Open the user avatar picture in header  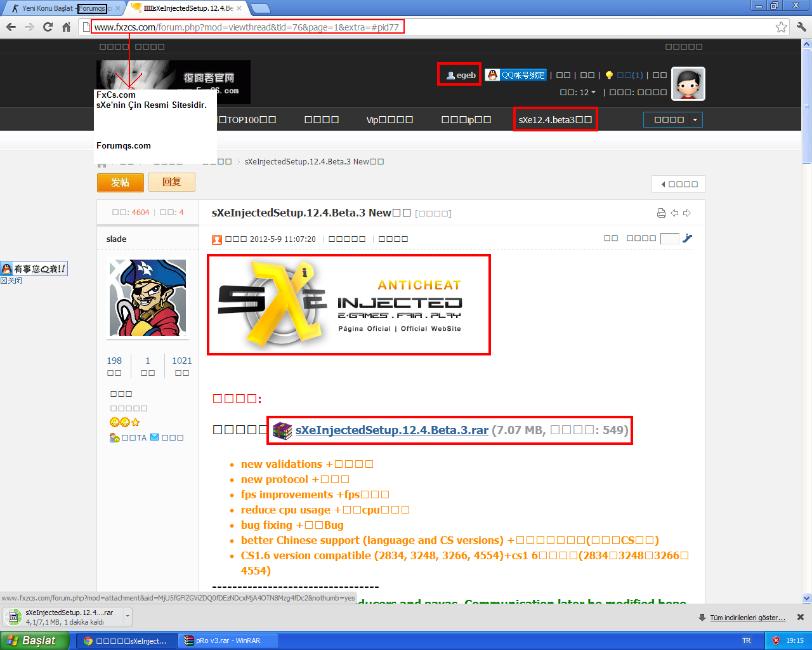(688, 84)
